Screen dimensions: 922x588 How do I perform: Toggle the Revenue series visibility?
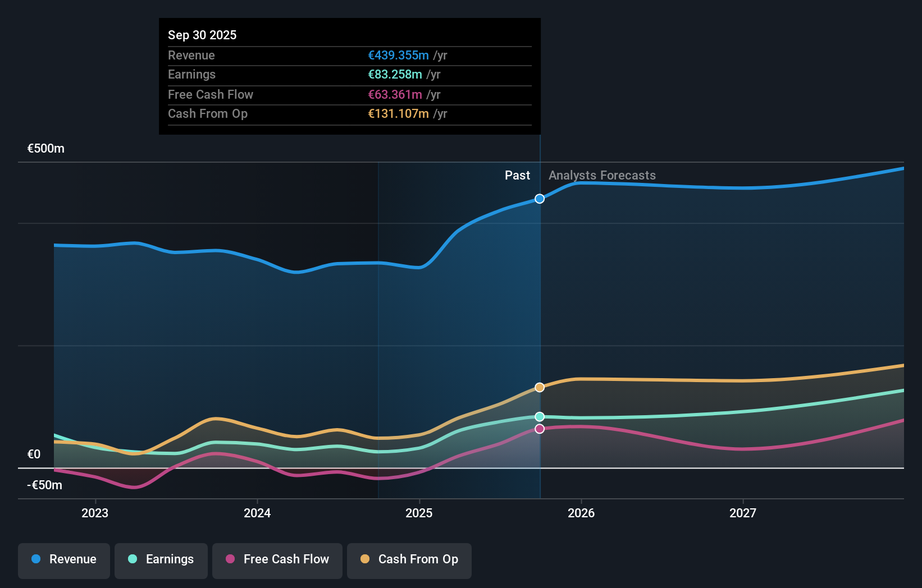point(63,561)
